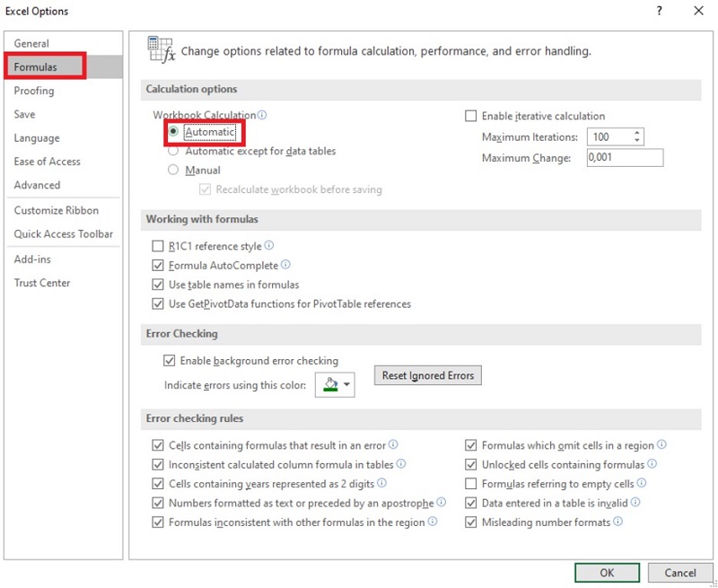Click the Reset Ignored Errors button
This screenshot has height=588, width=718.
coord(427,375)
